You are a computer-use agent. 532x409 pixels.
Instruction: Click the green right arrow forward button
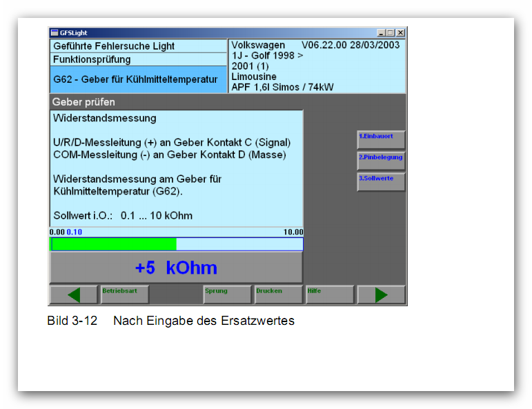[381, 295]
